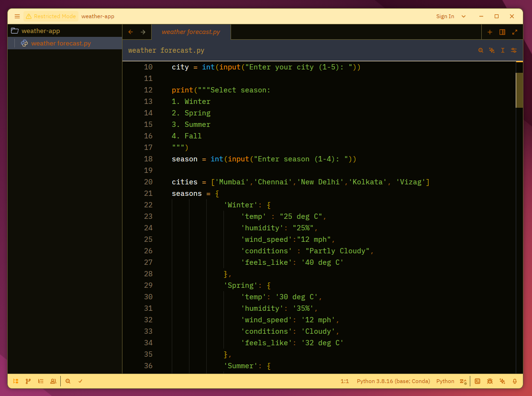The height and width of the screenshot is (396, 532).
Task: Maximize the Zed window
Action: coord(497,16)
